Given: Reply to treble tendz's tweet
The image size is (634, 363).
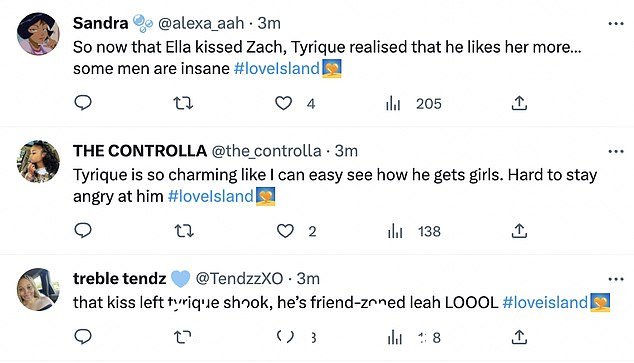Looking at the screenshot, I should click(x=83, y=336).
